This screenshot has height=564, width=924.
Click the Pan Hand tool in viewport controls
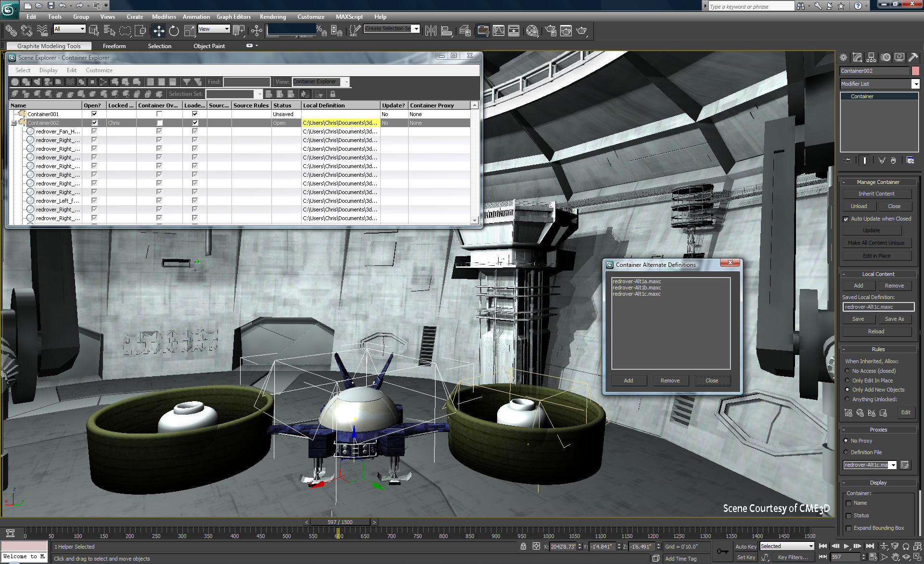[x=896, y=557]
